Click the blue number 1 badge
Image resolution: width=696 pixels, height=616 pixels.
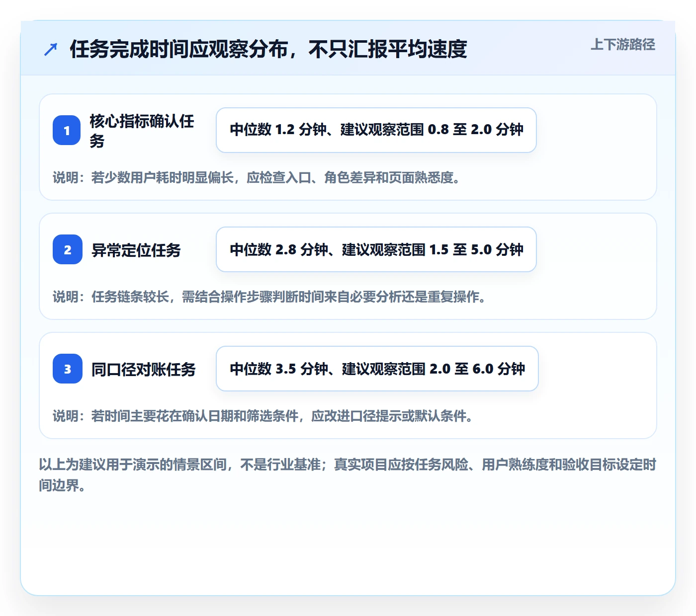click(x=67, y=130)
